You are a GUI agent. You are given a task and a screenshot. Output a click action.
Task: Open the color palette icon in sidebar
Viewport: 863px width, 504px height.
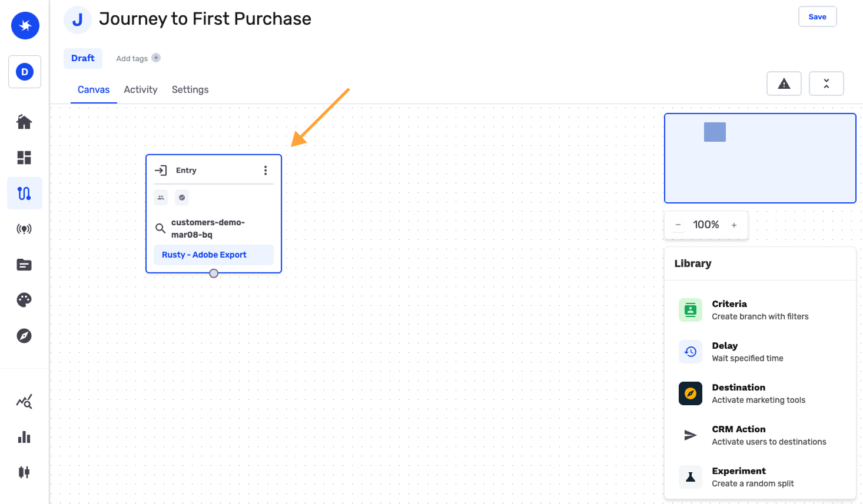(x=24, y=300)
